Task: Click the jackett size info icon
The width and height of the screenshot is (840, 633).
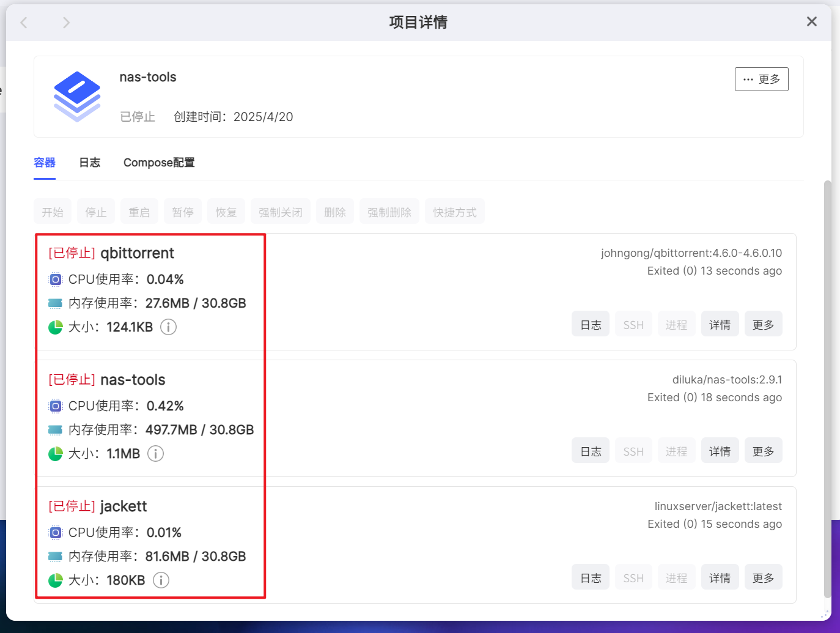Action: 161,580
